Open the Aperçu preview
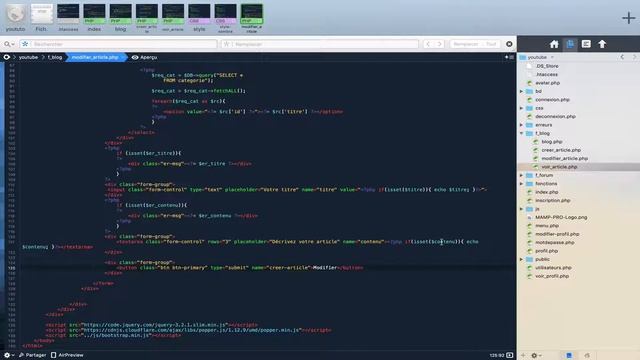 [144, 58]
